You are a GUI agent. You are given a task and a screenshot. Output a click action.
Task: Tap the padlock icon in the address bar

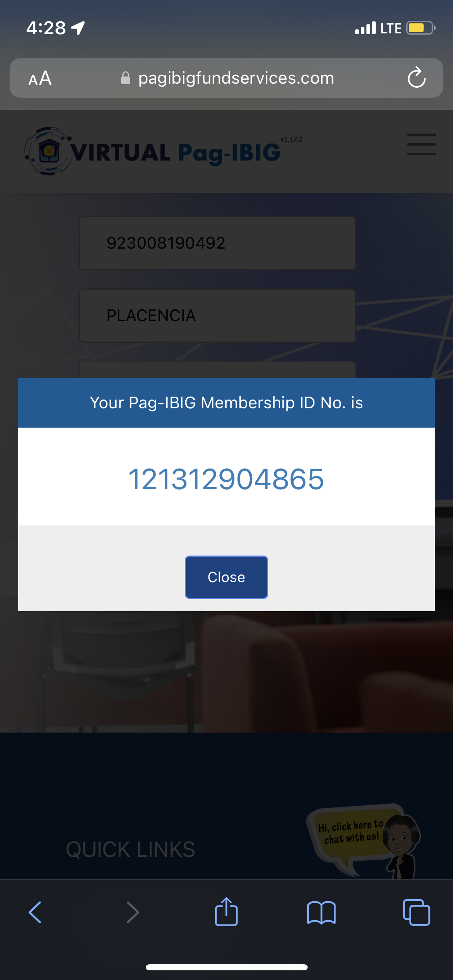[126, 78]
